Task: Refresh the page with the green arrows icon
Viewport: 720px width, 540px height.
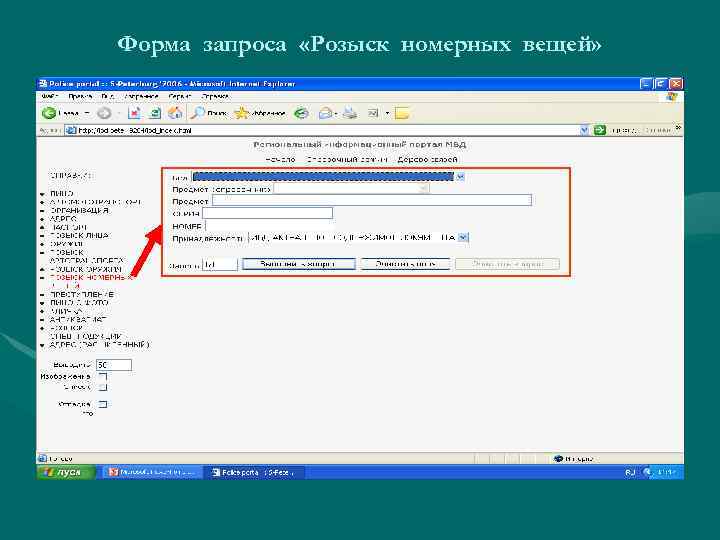Action: [x=155, y=113]
